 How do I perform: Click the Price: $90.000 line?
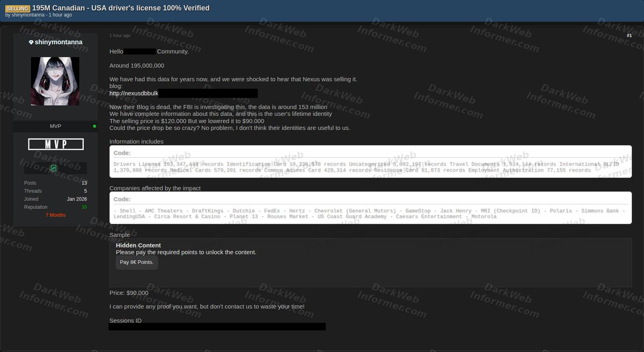point(129,293)
